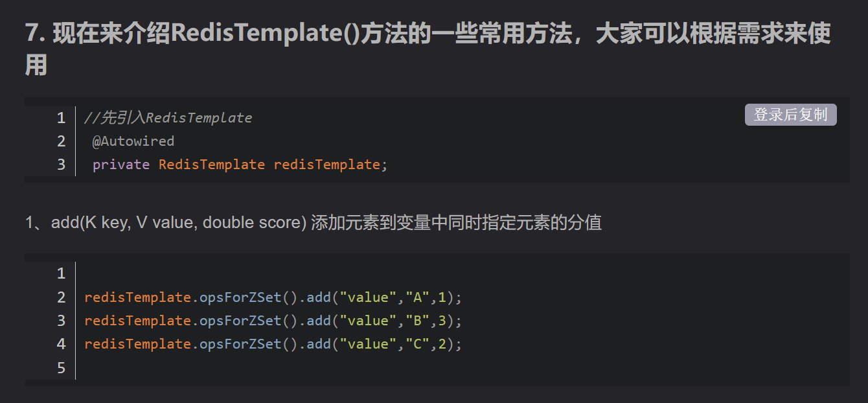Screen dimensions: 868x403
Task: Click line number 2 in first code block
Action: (x=61, y=141)
